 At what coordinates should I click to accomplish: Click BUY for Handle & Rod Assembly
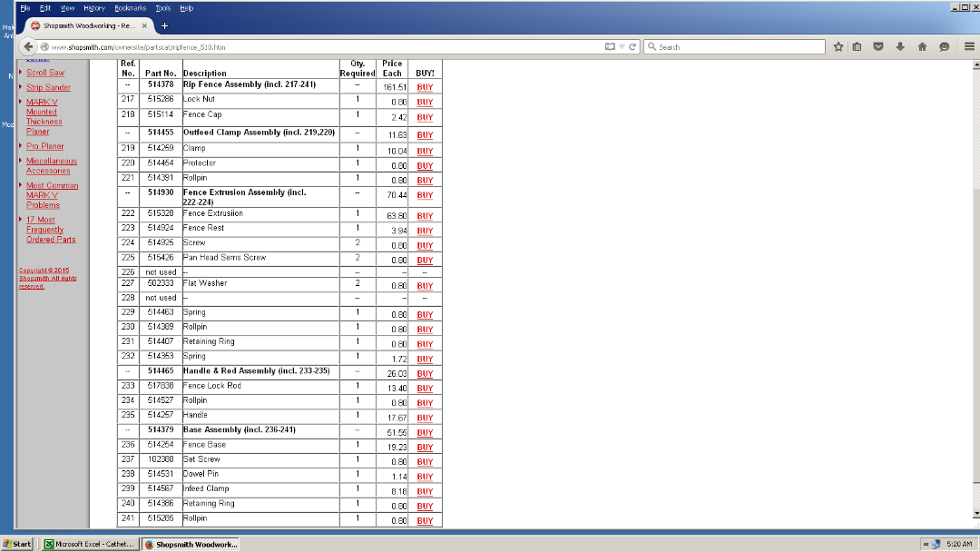pyautogui.click(x=425, y=374)
